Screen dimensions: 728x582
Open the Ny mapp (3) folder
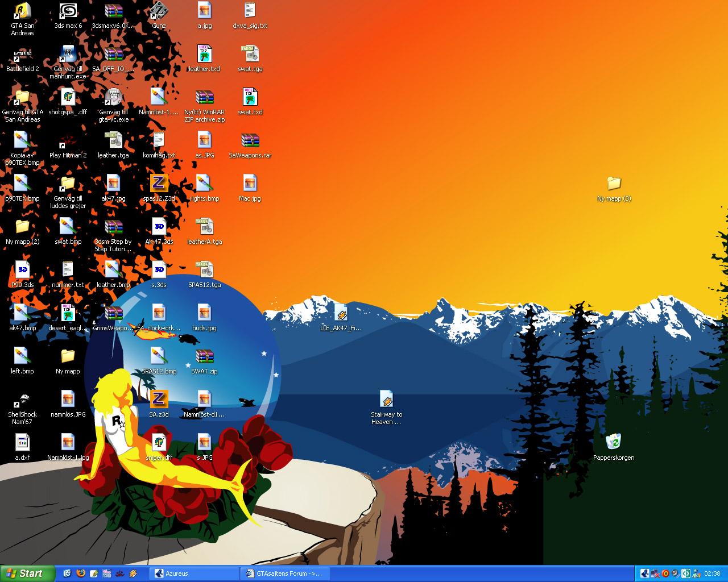(x=614, y=189)
